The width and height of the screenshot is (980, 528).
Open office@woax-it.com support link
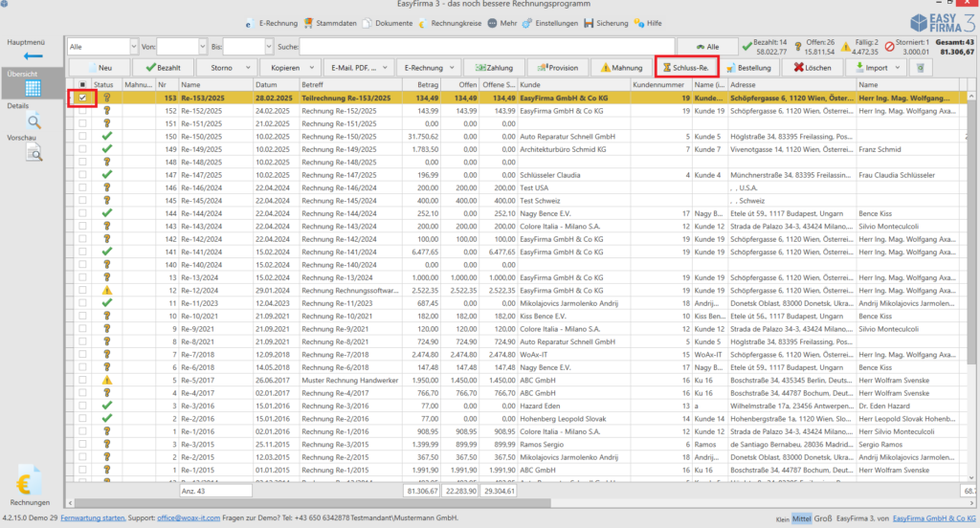[189, 518]
